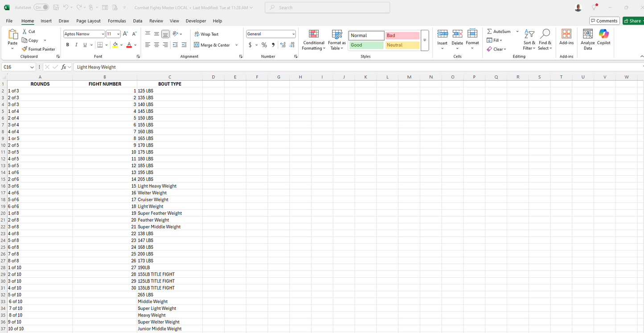Open the Developer menu tab
This screenshot has width=644, height=333.
pos(196,21)
